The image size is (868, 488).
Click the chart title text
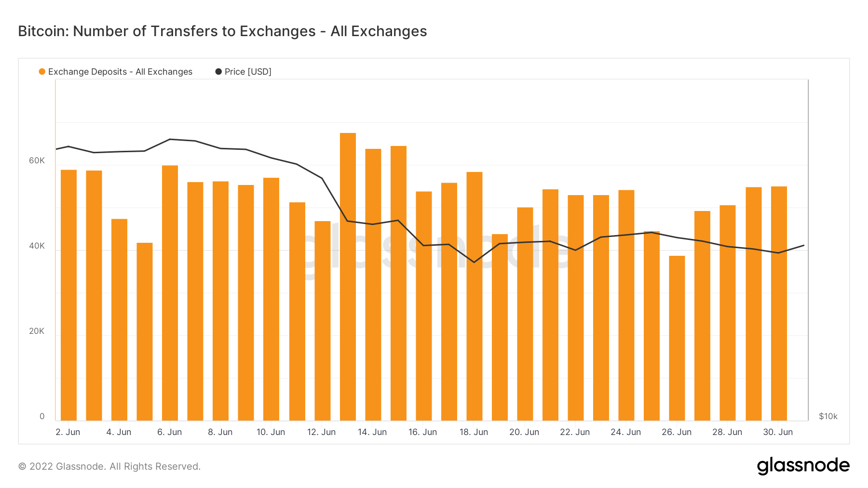[222, 31]
